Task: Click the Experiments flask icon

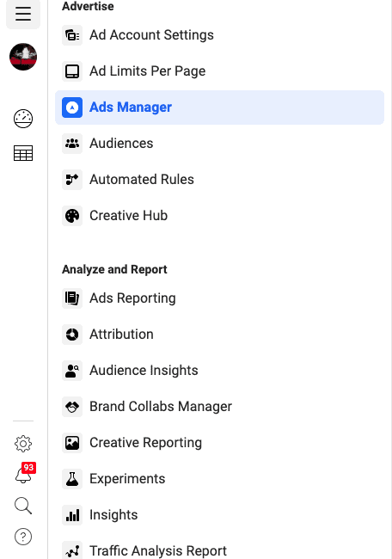Action: 72,479
